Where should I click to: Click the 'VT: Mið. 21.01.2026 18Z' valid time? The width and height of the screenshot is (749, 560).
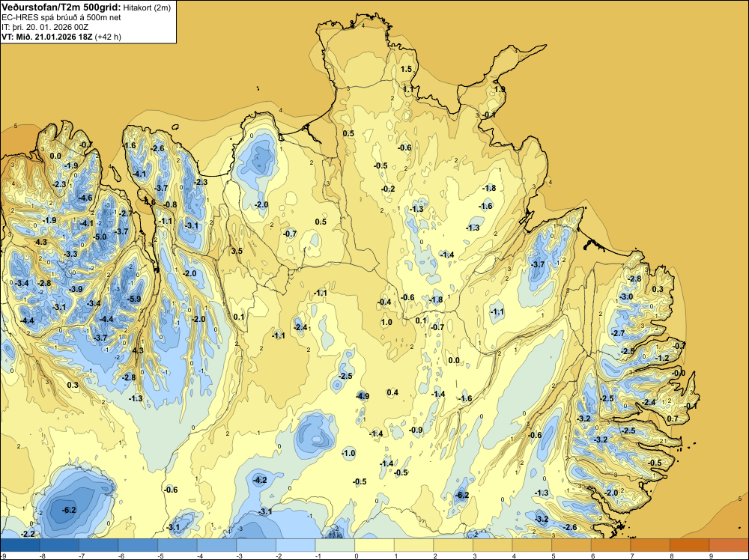[47, 37]
